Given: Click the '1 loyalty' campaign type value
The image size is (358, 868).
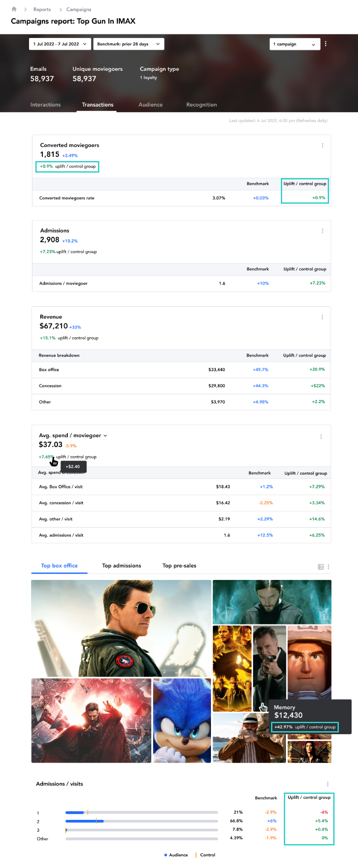Looking at the screenshot, I should click(149, 78).
